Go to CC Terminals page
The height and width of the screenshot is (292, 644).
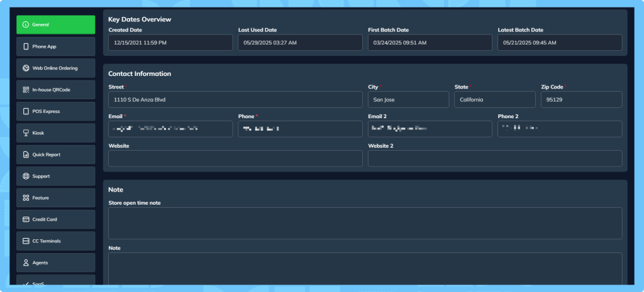pyautogui.click(x=56, y=241)
